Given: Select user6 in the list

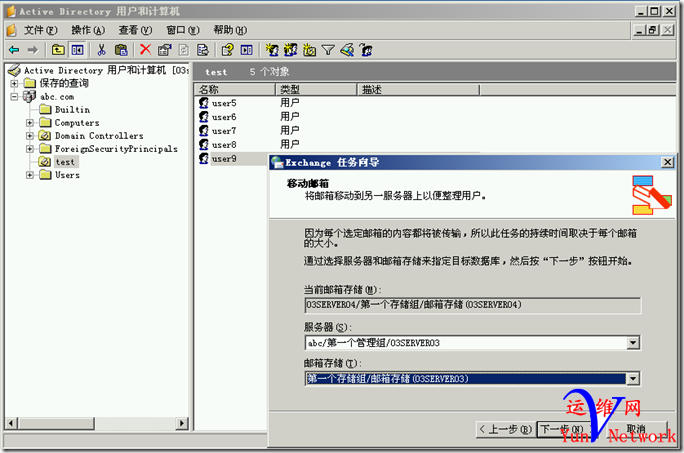Looking at the screenshot, I should point(224,117).
